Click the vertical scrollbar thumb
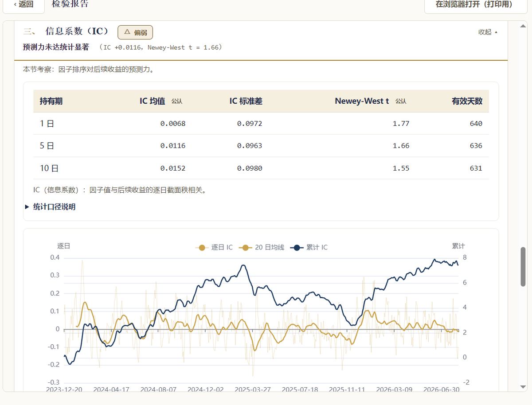Image resolution: width=532 pixels, height=405 pixels. click(x=523, y=266)
